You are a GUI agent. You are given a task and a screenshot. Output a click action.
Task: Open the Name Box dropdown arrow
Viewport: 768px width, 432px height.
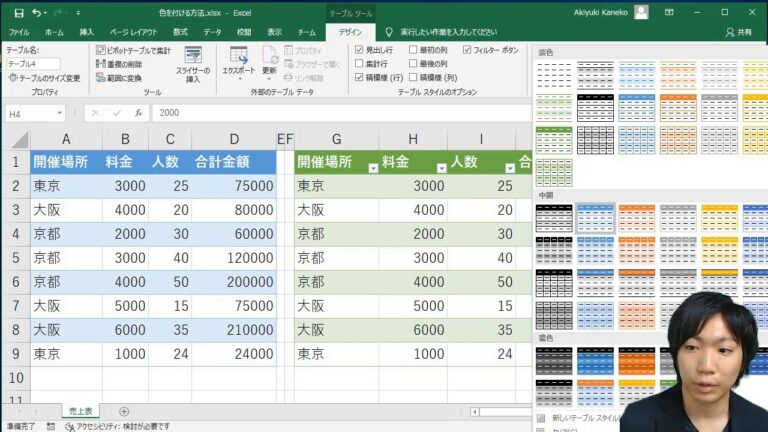pyautogui.click(x=59, y=113)
